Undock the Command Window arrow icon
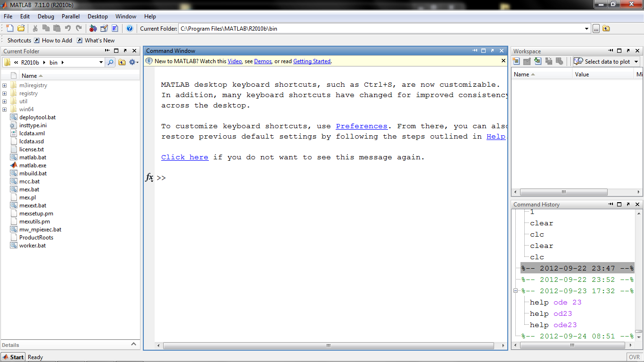 click(x=493, y=50)
